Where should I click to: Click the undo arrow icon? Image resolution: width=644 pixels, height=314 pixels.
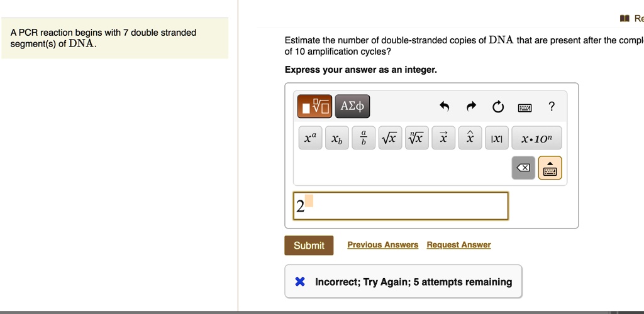tap(444, 107)
